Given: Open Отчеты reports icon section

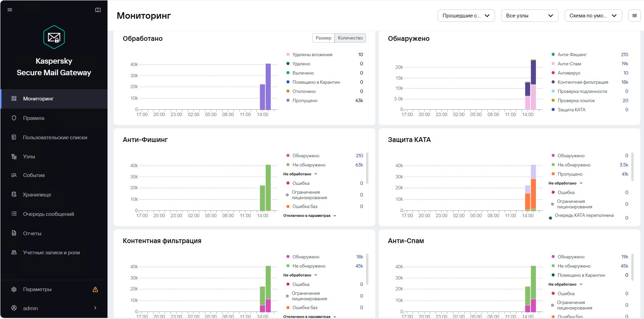Looking at the screenshot, I should coord(14,234).
